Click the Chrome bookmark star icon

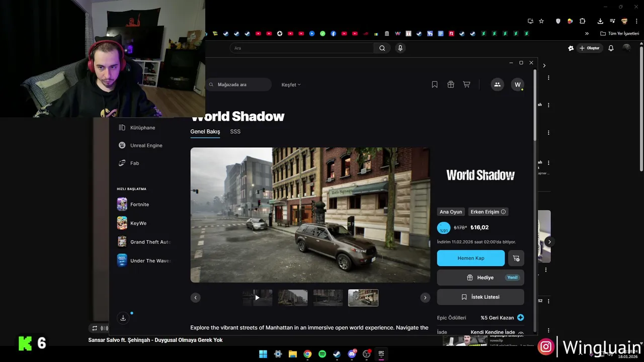pos(541,21)
